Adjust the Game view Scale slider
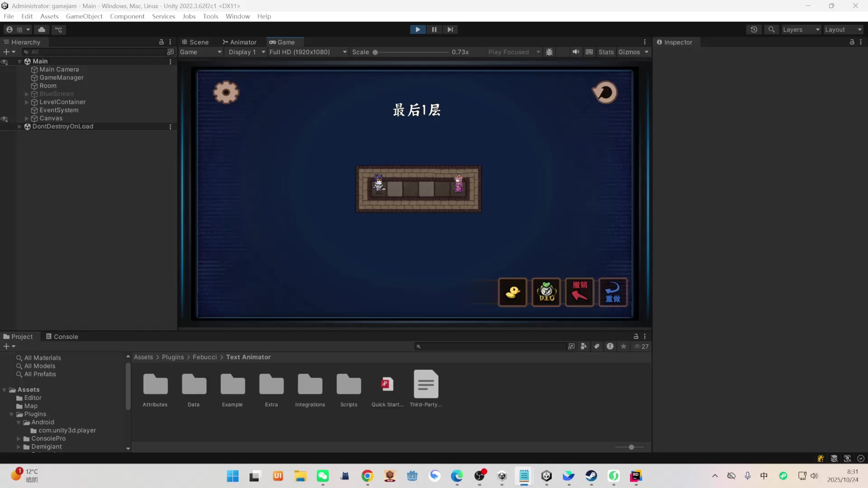The height and width of the screenshot is (488, 868). click(x=375, y=52)
